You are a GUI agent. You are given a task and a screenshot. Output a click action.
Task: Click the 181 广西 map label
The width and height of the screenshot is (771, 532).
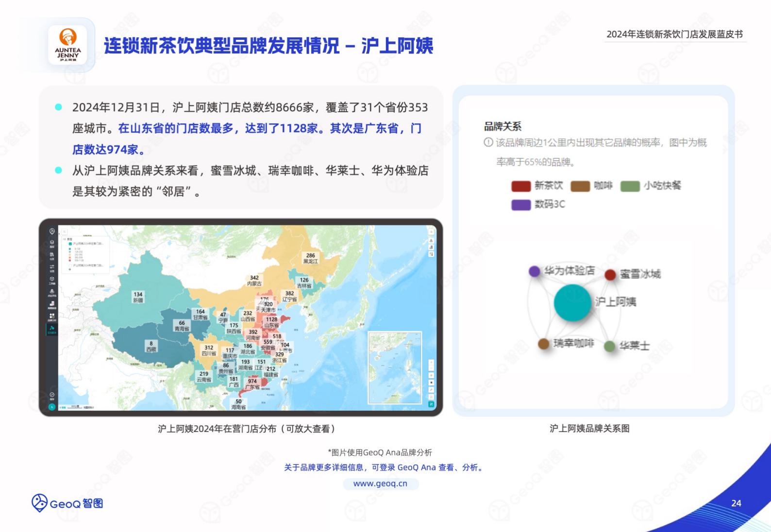234,382
